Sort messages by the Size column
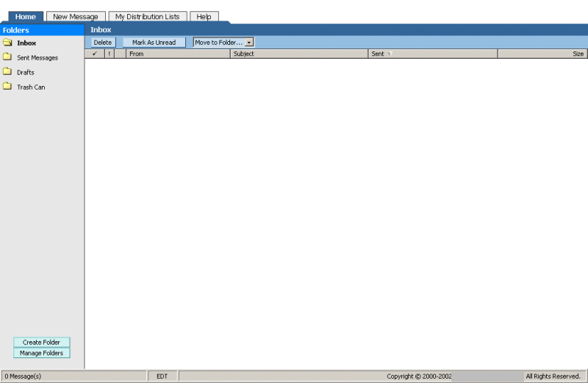Image resolution: width=588 pixels, height=383 pixels. 542,54
